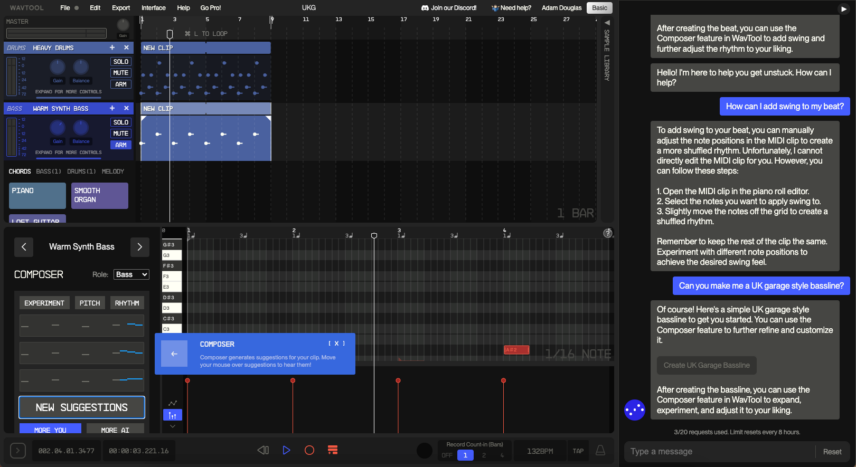The image size is (856, 467).
Task: Open the Sample Library side panel
Action: tap(606, 53)
